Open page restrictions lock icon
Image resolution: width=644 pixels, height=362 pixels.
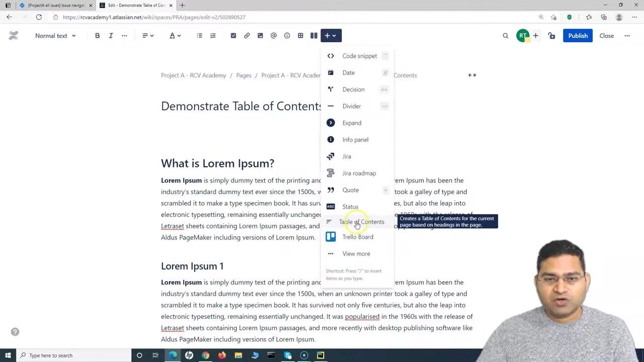(x=552, y=36)
